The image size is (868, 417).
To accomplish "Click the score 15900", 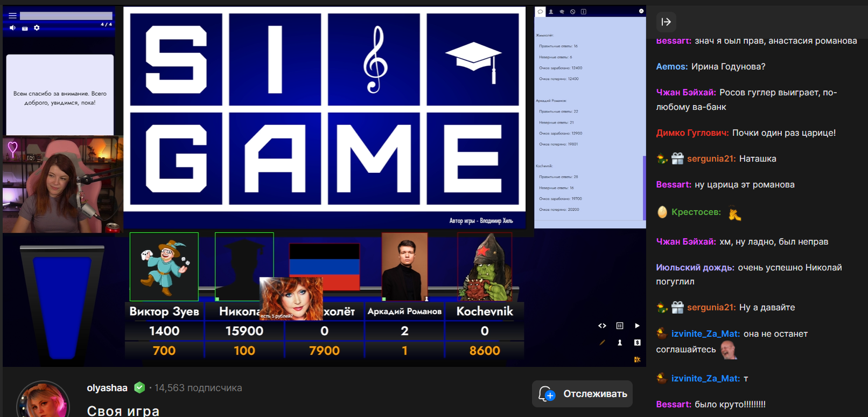I will (244, 331).
